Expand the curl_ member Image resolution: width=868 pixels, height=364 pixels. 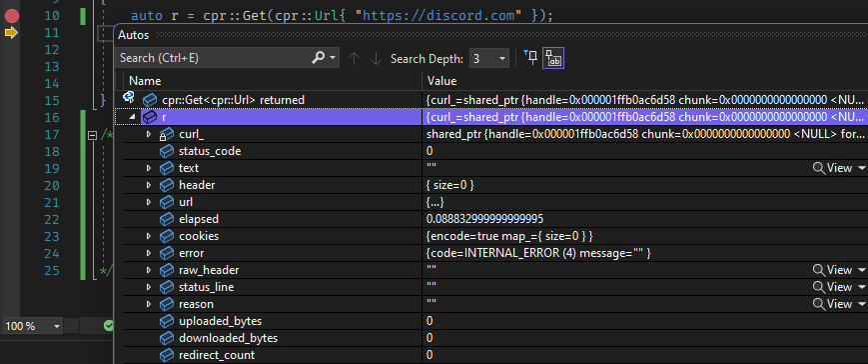[x=149, y=134]
